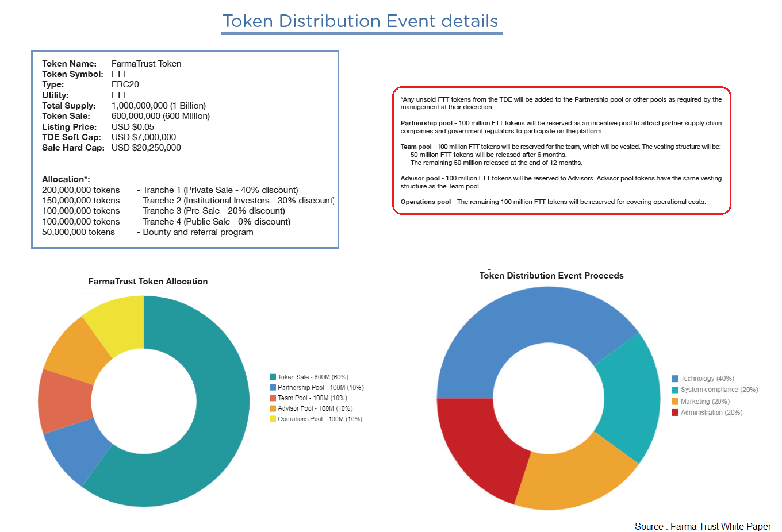782x532 pixels.
Task: Click the 'Token Symbol:' label
Action: [72, 74]
